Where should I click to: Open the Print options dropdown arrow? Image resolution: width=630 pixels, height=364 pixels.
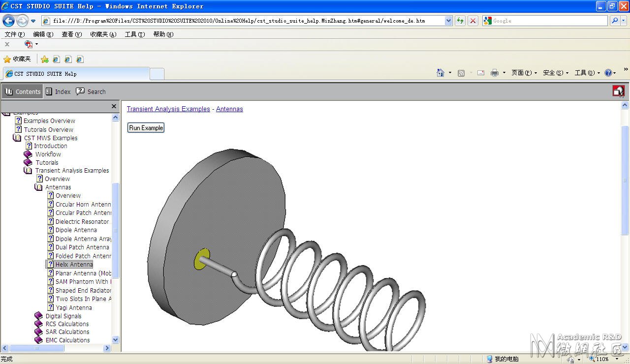coord(504,73)
